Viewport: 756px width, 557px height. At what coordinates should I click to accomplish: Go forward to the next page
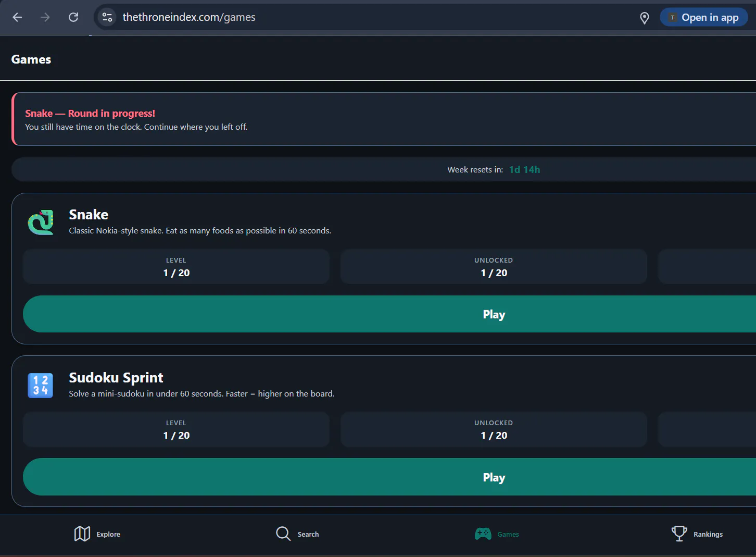tap(45, 17)
